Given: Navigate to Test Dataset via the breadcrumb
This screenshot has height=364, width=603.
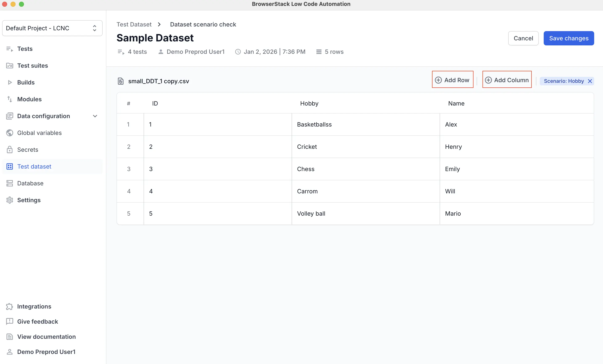Looking at the screenshot, I should coord(134,24).
